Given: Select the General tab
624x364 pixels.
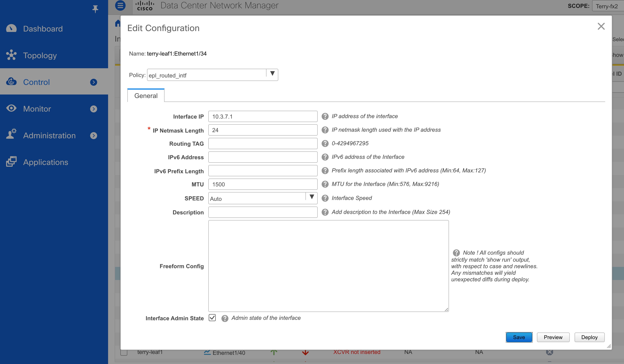Looking at the screenshot, I should coord(146,96).
